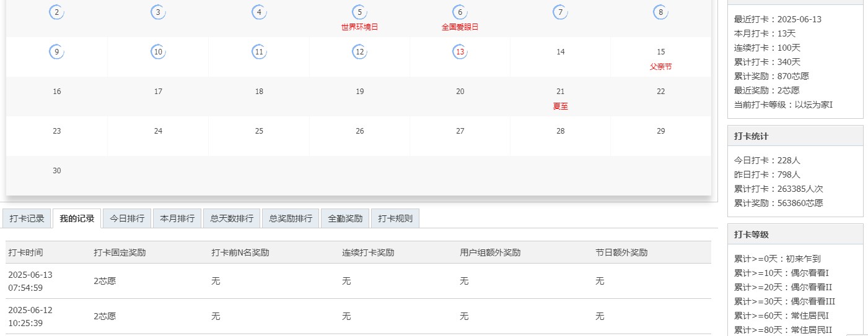Click the 打卡统计 panel header

tap(795, 136)
